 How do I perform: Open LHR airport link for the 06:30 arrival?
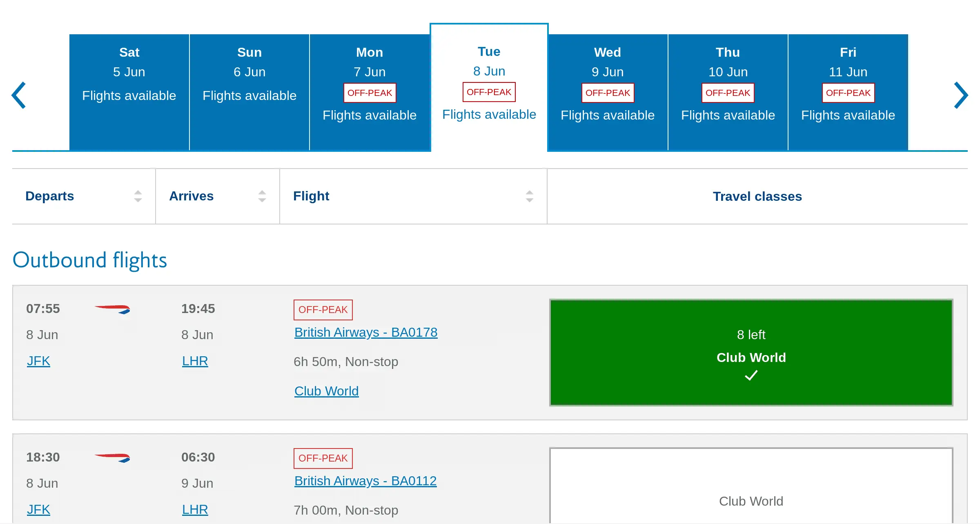tap(195, 509)
